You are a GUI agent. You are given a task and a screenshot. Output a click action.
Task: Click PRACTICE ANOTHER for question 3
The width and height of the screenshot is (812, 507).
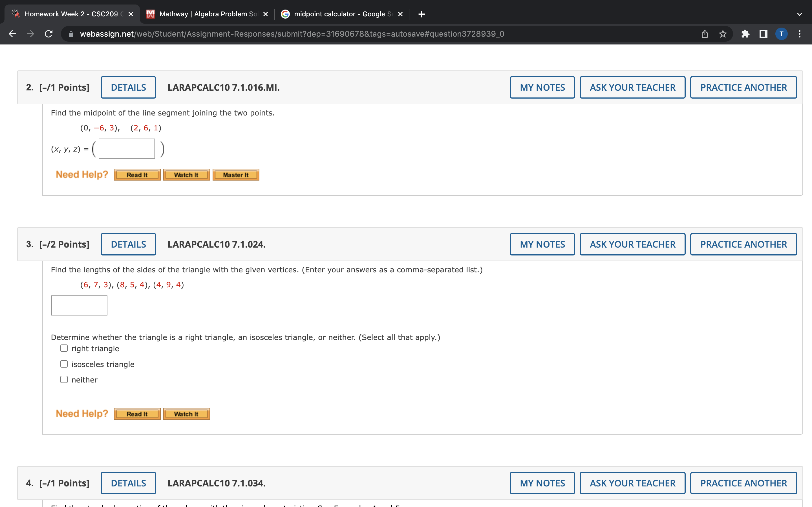[x=743, y=244]
